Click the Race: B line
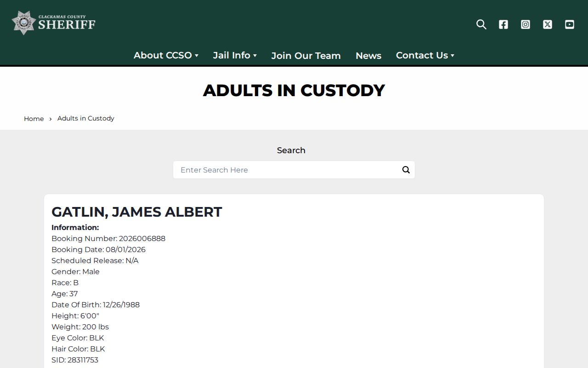 pyautogui.click(x=65, y=282)
